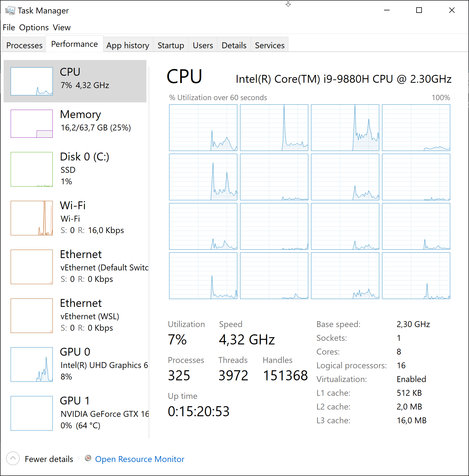Click the Fewer details button label
469x476 pixels.
point(49,459)
